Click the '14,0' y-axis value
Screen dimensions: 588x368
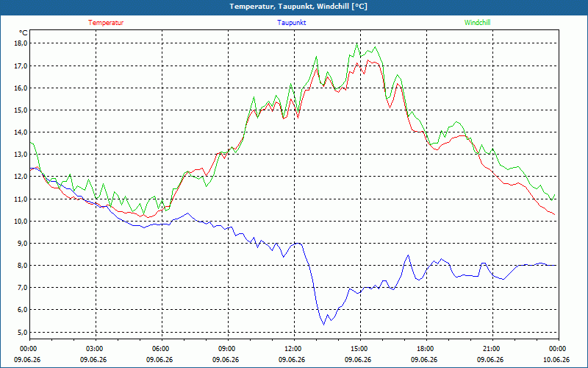click(21, 132)
